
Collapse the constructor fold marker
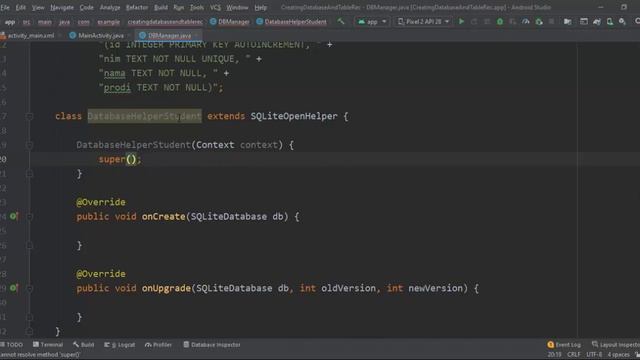point(29,145)
